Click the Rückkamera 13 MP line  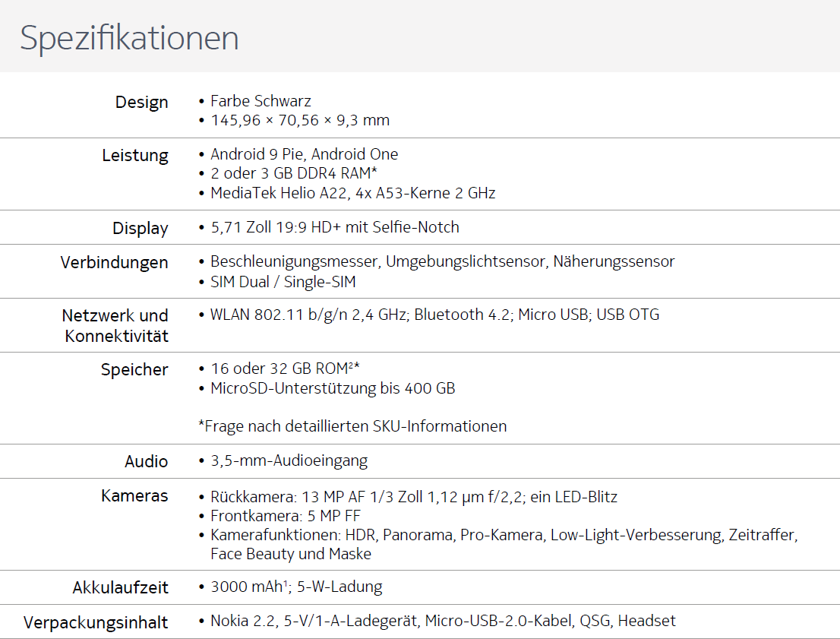414,497
